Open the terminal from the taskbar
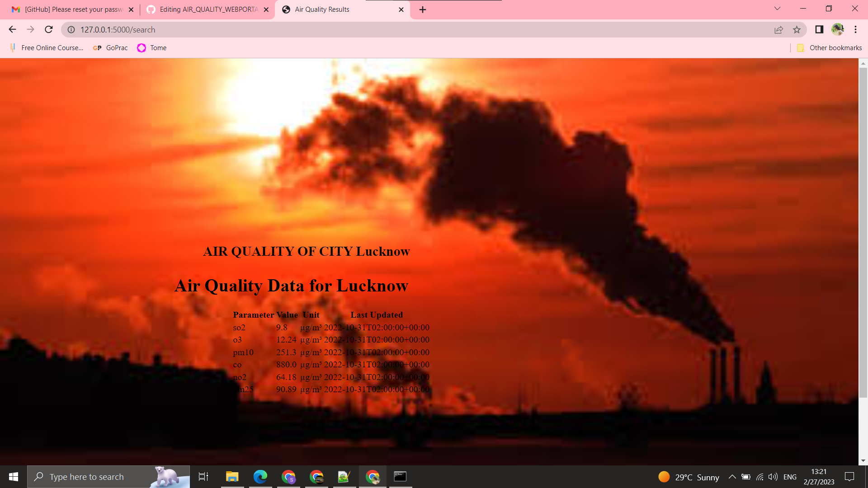868x488 pixels. [401, 477]
